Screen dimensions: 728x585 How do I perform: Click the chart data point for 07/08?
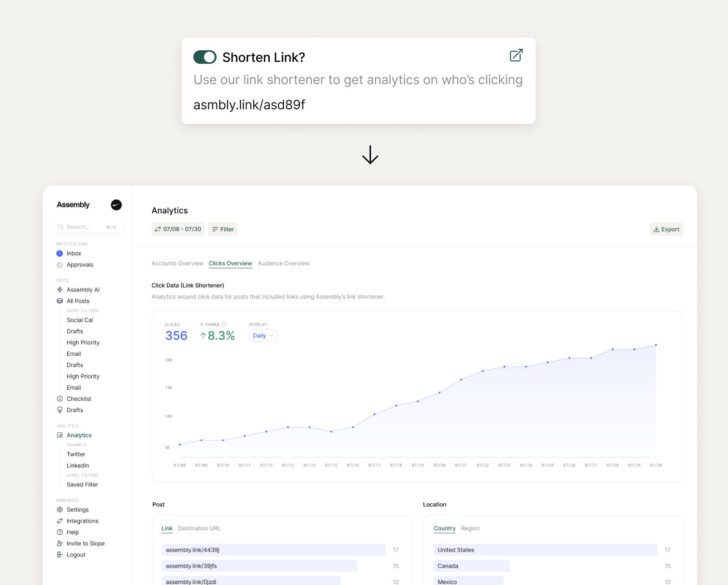[180, 444]
